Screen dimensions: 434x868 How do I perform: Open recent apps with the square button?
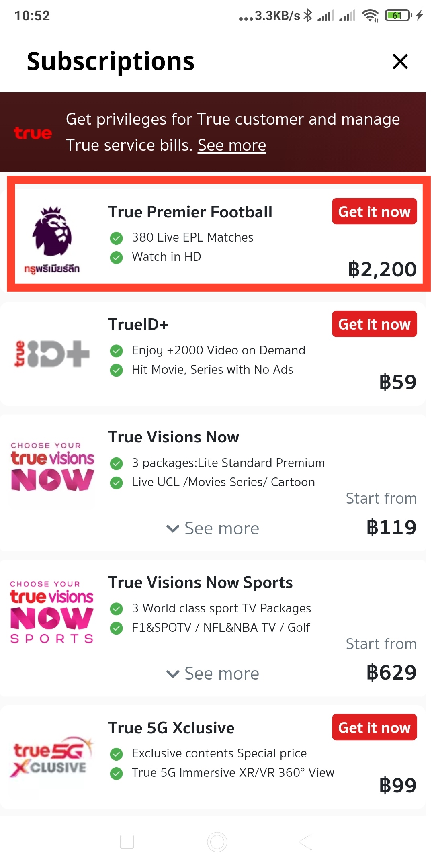coord(127,841)
